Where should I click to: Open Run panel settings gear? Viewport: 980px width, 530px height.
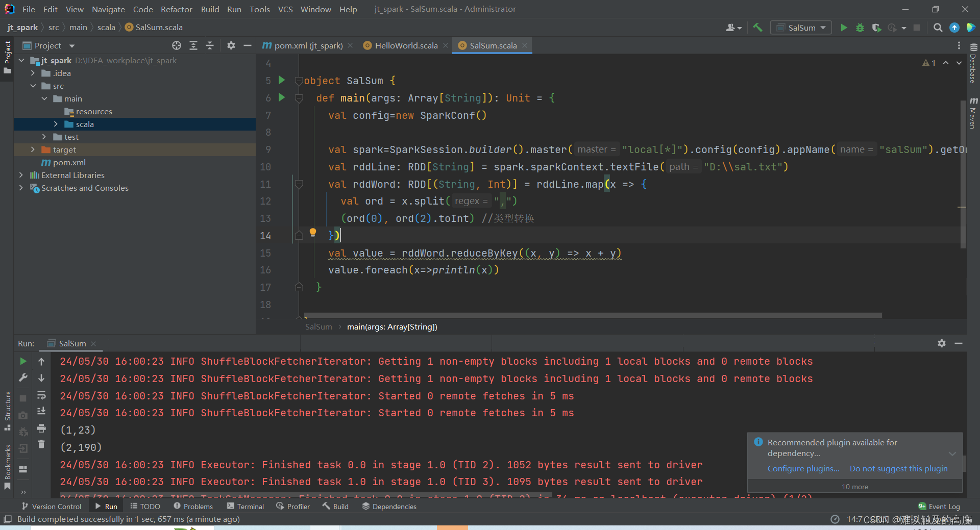(942, 343)
